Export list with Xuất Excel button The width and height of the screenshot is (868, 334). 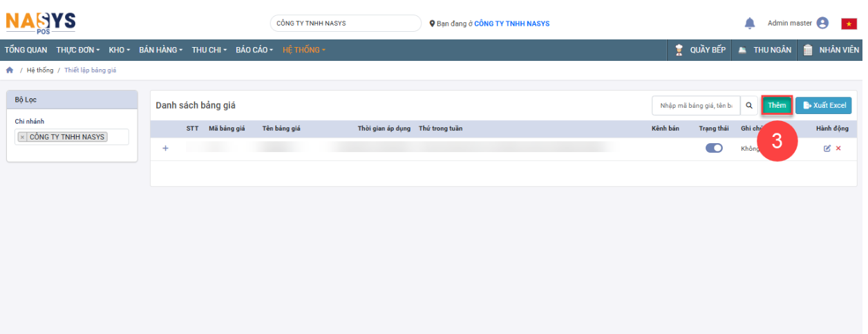[823, 106]
